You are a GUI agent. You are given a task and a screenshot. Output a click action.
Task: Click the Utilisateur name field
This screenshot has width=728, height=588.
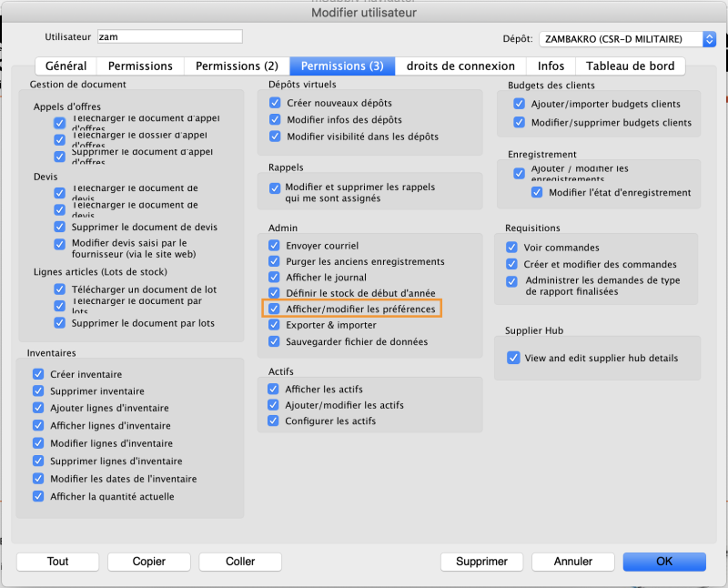pyautogui.click(x=169, y=36)
